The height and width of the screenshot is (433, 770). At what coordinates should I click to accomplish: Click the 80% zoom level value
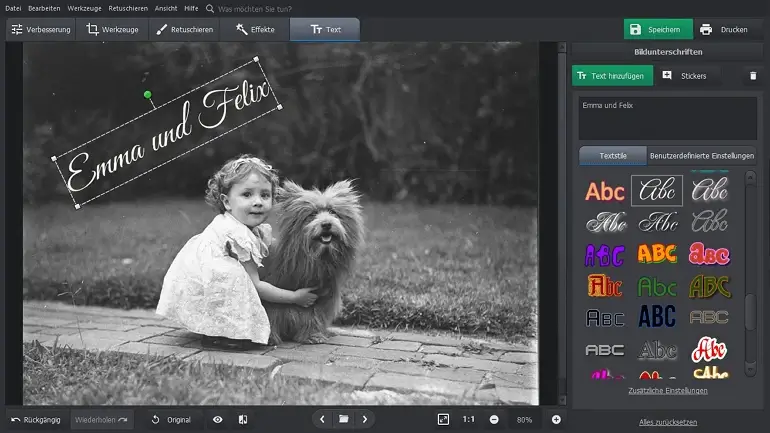tap(524, 420)
